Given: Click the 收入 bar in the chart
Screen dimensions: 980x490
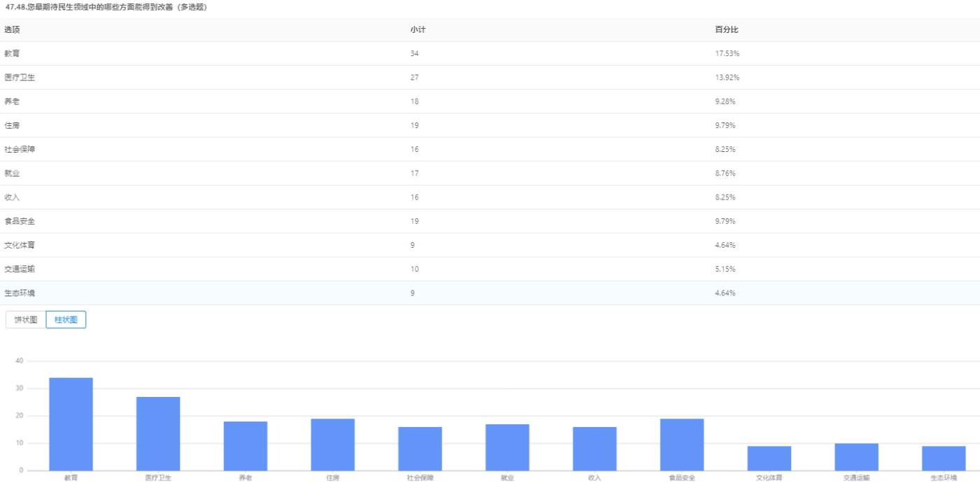Looking at the screenshot, I should 594,449.
